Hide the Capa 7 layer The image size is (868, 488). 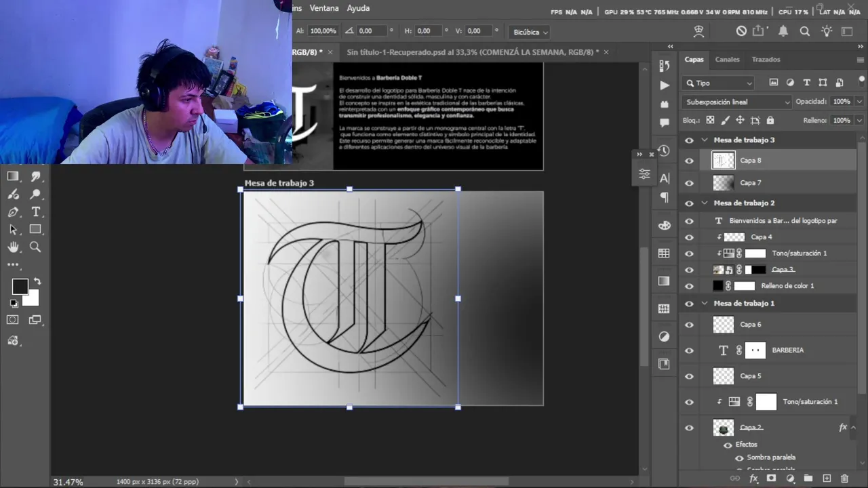coord(690,183)
